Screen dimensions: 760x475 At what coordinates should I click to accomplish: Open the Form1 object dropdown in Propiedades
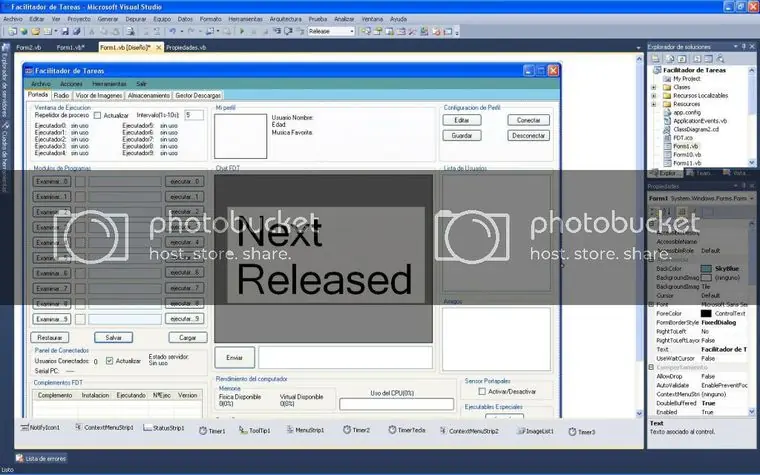point(752,198)
